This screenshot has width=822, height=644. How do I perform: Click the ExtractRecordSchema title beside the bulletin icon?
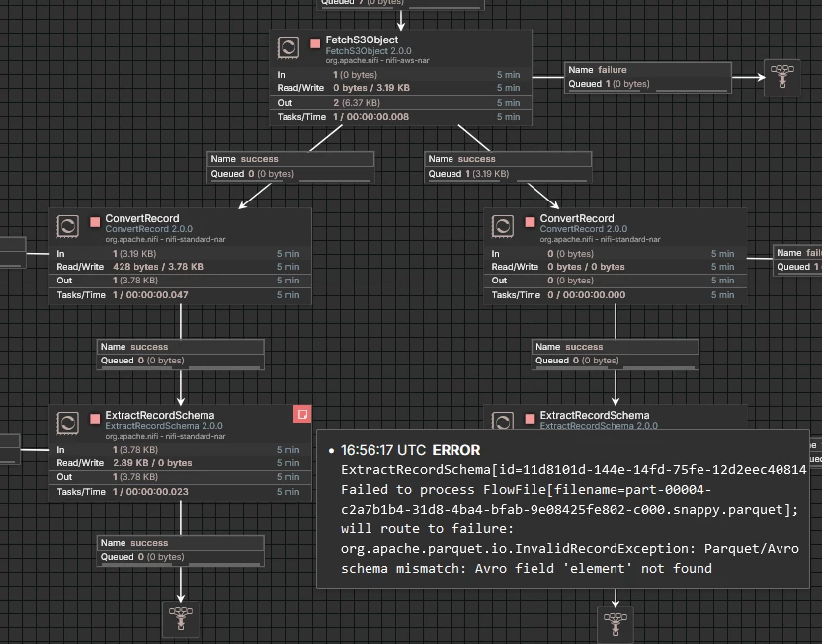click(x=160, y=415)
